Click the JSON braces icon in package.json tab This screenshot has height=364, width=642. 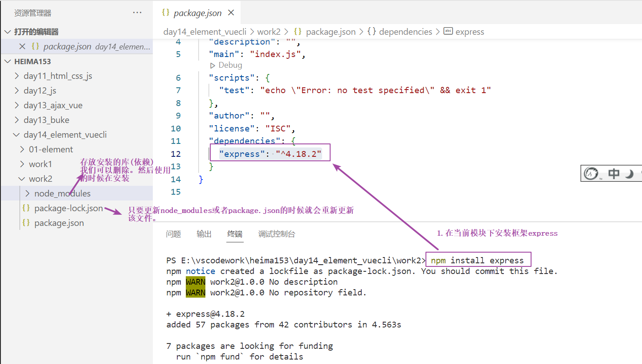click(166, 13)
